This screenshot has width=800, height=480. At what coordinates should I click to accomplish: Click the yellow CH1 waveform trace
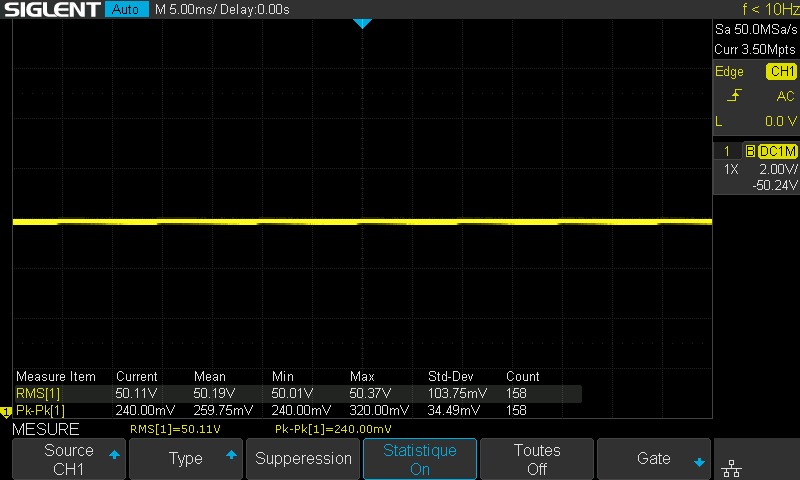(362, 222)
